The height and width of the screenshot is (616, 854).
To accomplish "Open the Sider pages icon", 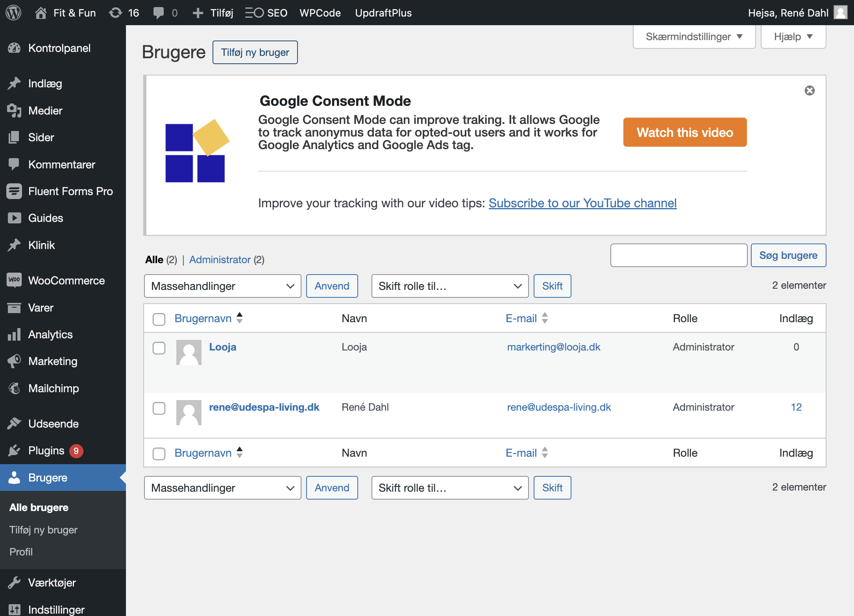I will coord(14,137).
